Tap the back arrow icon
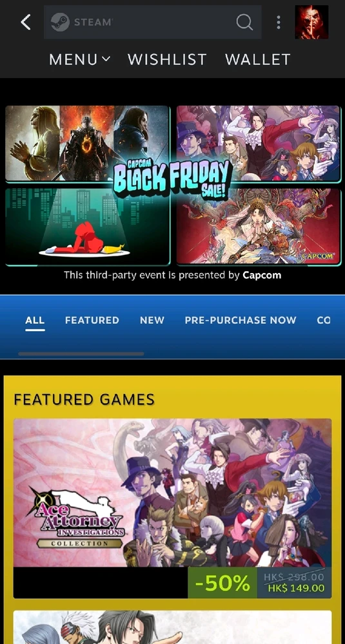 click(26, 22)
